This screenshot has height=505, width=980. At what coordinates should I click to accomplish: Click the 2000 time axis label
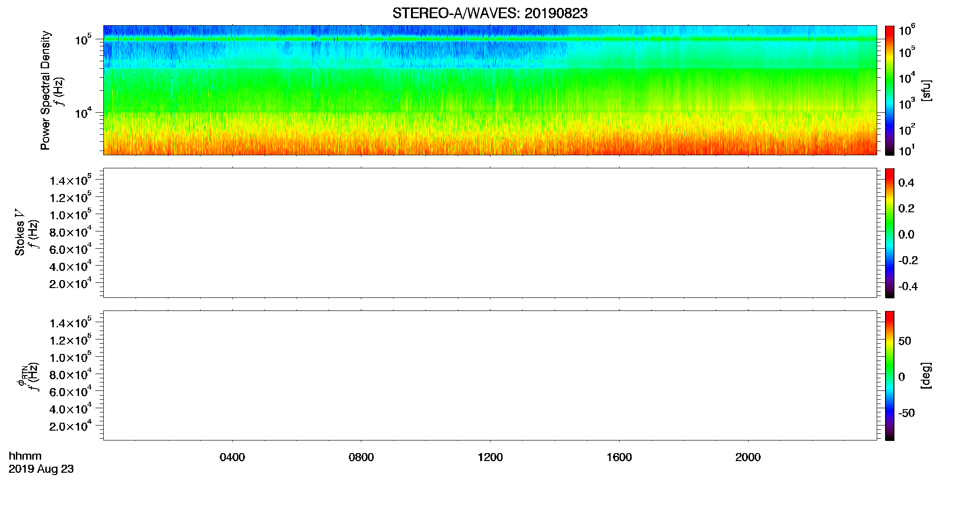coord(748,457)
